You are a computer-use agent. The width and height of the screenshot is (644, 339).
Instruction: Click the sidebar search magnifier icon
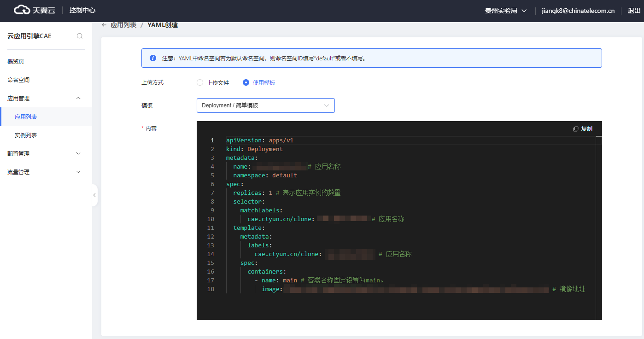(x=80, y=36)
